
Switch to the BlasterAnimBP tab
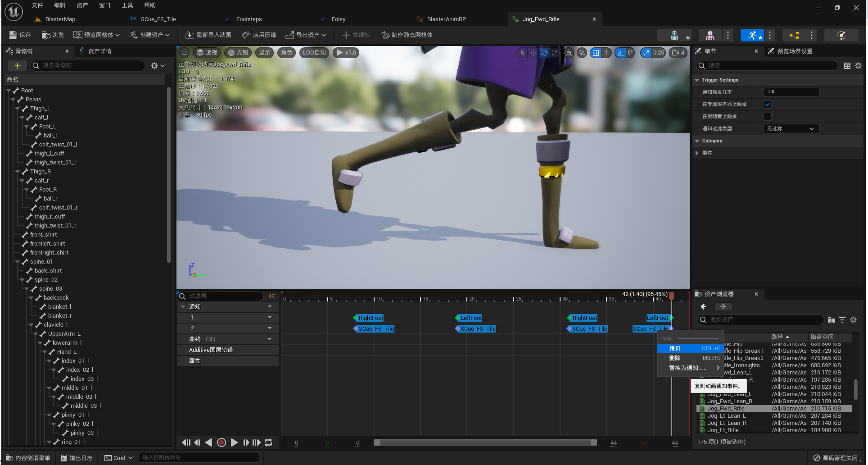446,19
